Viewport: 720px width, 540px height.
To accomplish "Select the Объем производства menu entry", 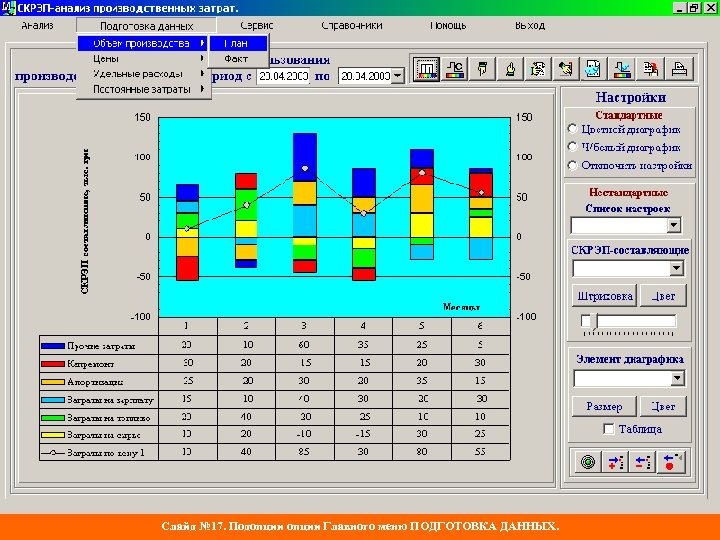I will coord(144,43).
